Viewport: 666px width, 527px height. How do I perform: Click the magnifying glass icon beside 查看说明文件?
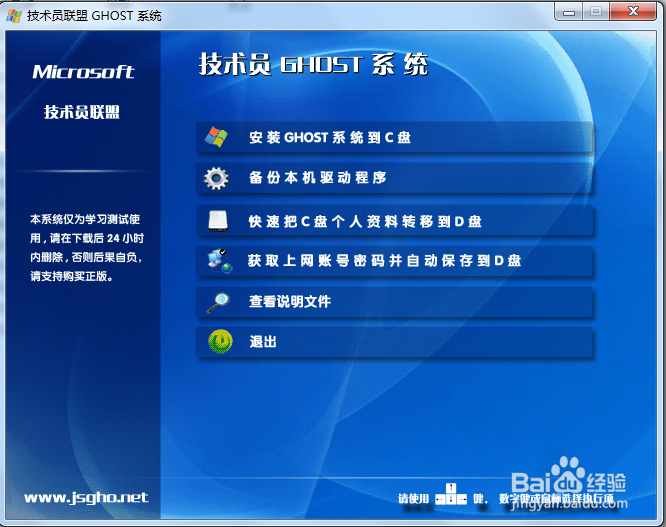click(x=218, y=302)
